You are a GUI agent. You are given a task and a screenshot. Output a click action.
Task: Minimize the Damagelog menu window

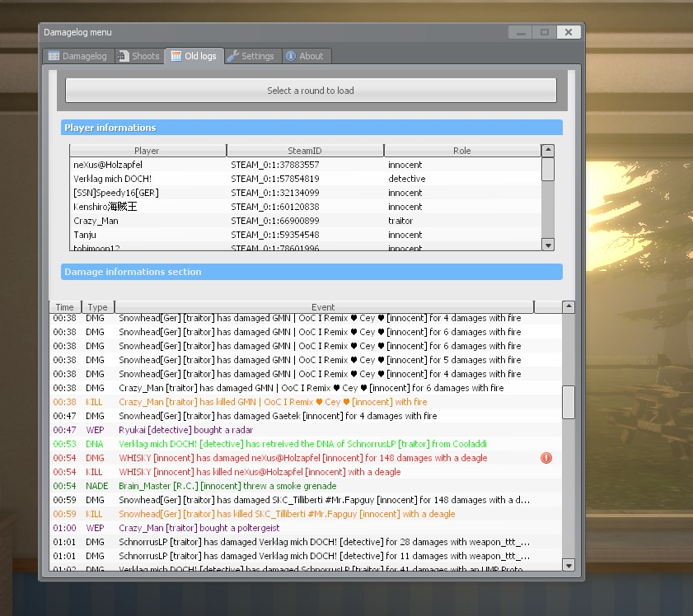521,32
